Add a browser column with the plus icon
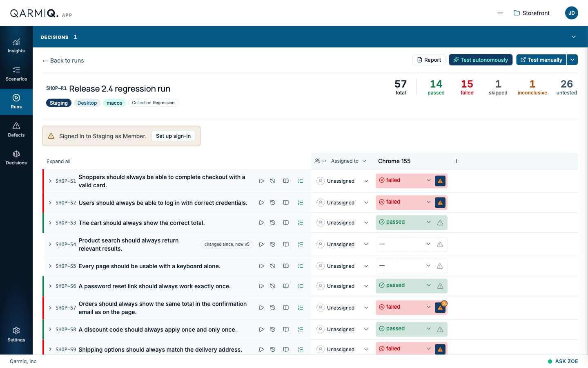 [457, 161]
